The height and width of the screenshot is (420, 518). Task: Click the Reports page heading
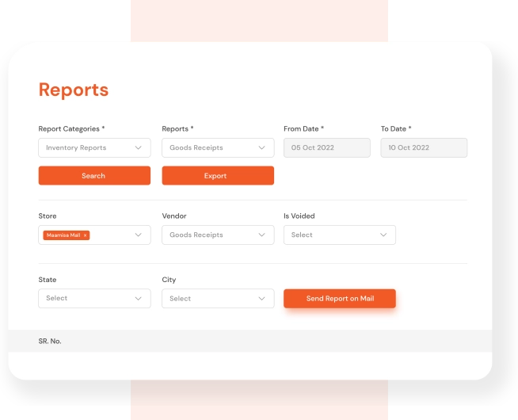point(73,90)
